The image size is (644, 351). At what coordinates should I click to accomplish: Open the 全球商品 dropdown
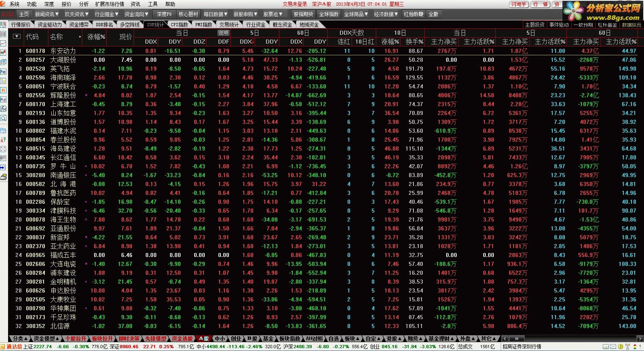[x=356, y=14]
